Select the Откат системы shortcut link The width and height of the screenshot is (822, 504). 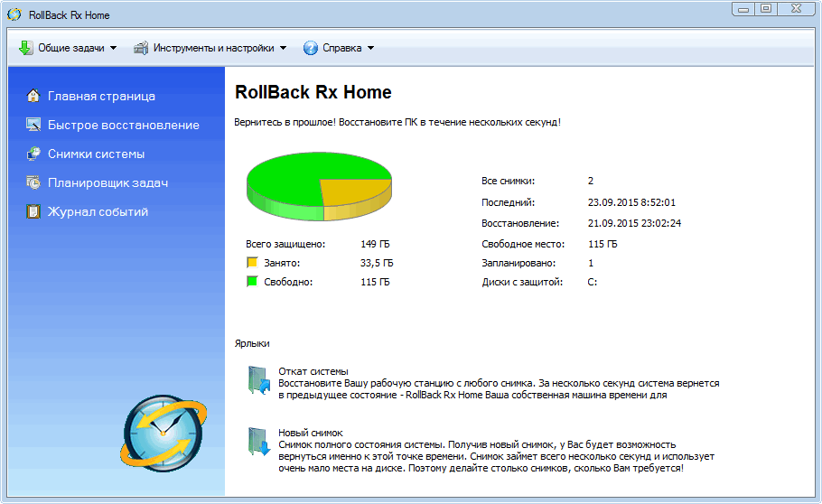[313, 371]
